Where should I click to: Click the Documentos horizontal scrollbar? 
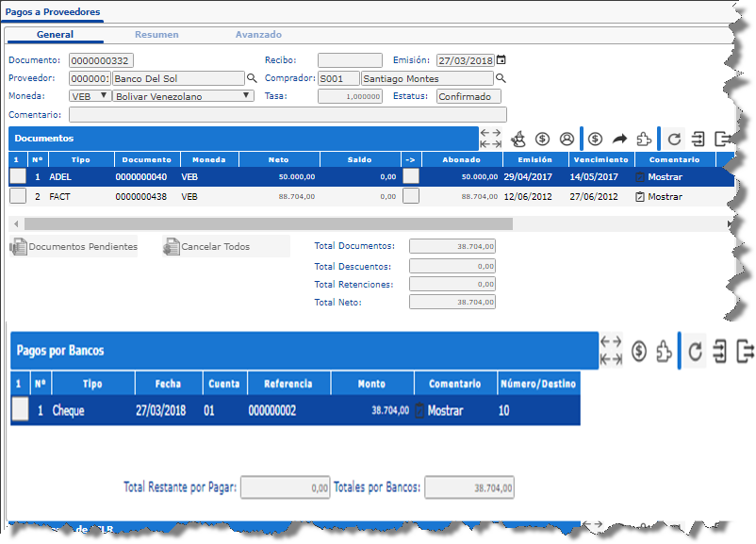tap(269, 224)
